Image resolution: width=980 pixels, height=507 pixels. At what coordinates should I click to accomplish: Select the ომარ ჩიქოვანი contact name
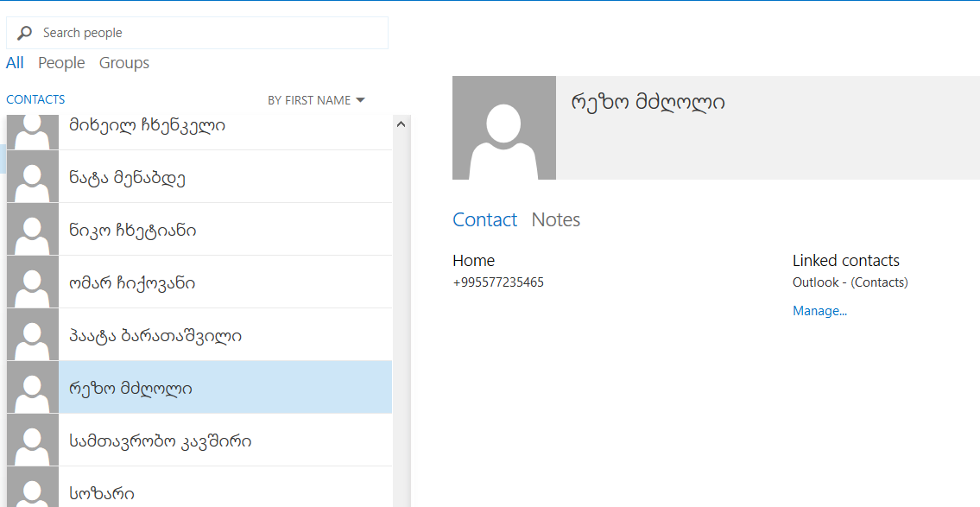click(x=132, y=283)
